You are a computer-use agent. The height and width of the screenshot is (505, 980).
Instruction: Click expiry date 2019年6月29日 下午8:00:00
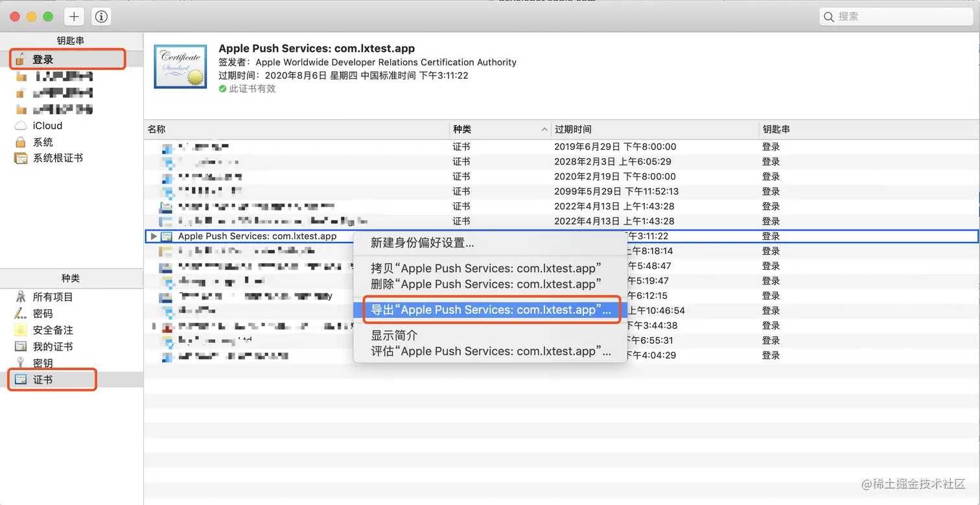click(615, 147)
